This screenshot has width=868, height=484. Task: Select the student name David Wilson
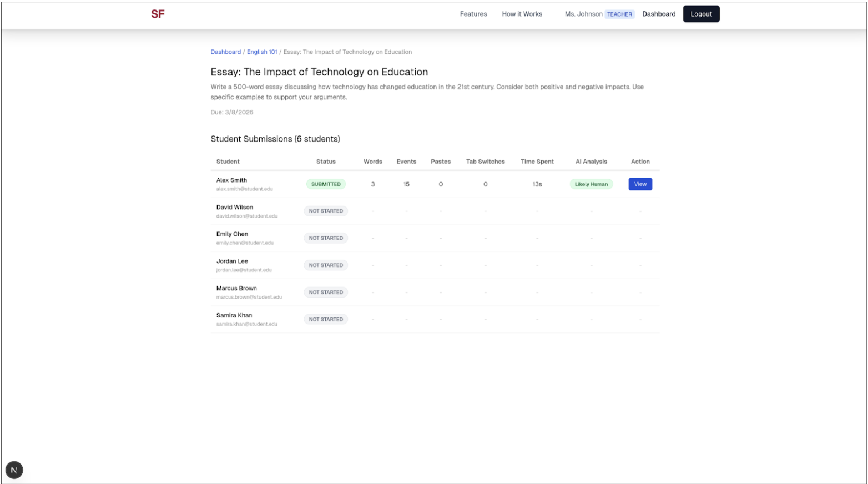pos(235,207)
